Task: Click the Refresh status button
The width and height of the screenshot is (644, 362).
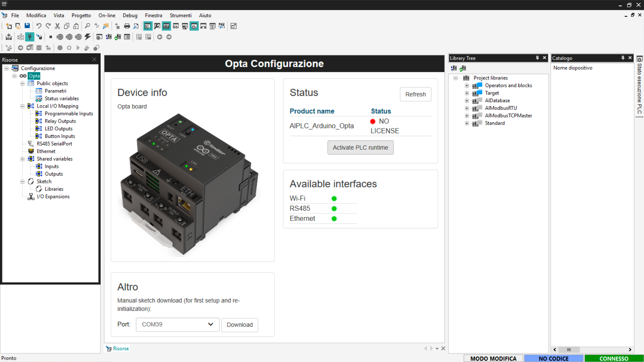Action: point(415,95)
